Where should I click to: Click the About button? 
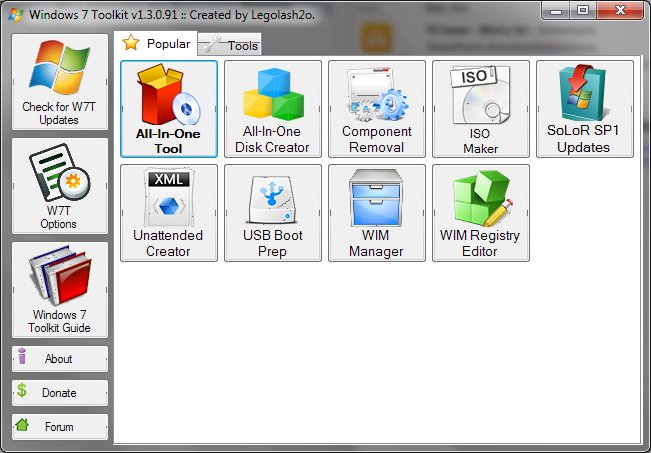(x=60, y=359)
